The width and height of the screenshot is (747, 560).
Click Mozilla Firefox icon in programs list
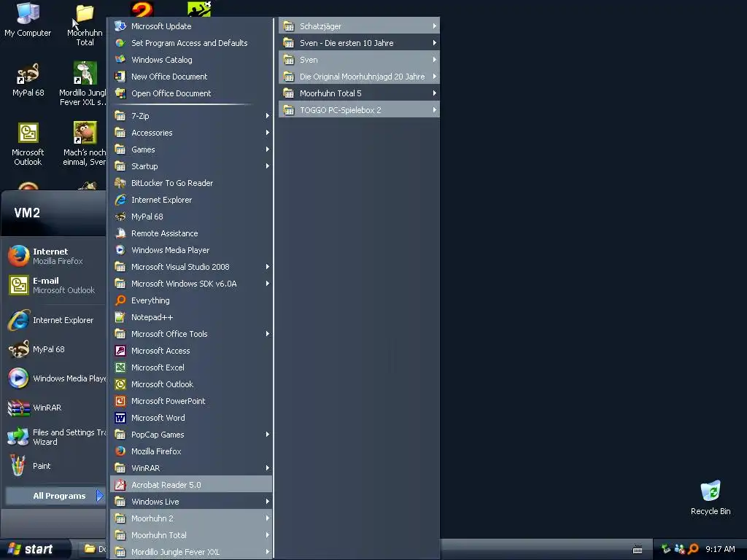pyautogui.click(x=120, y=451)
